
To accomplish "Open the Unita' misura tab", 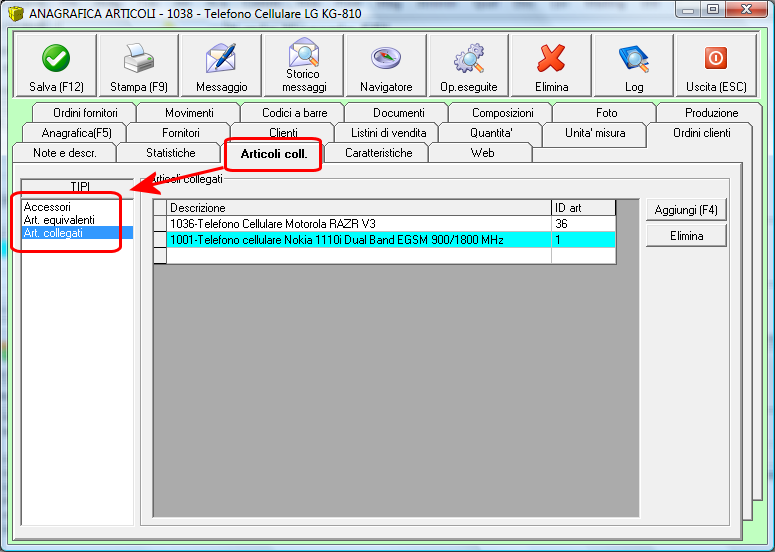I will [595, 133].
